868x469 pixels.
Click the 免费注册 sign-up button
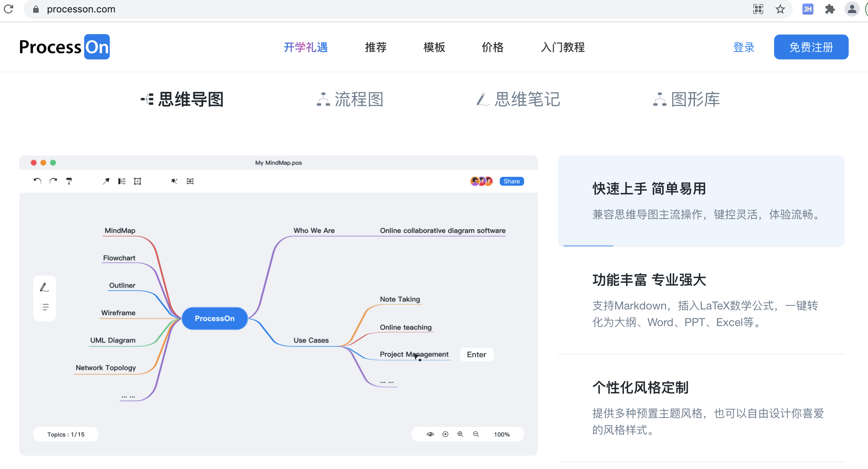coord(811,47)
